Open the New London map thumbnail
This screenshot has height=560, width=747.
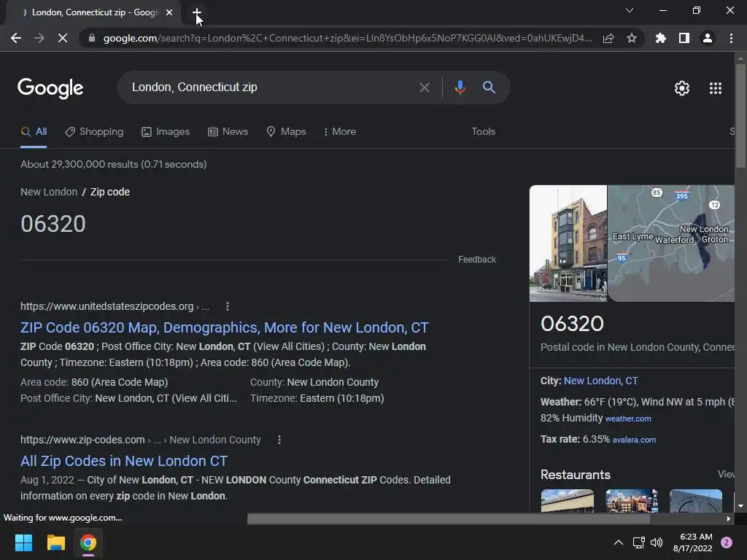coord(671,244)
